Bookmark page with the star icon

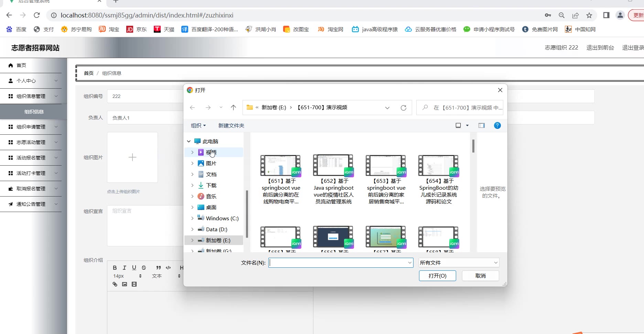(589, 15)
